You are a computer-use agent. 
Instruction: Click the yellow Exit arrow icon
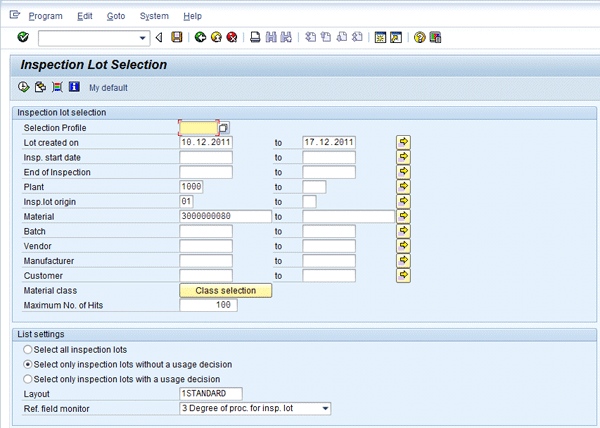tap(216, 37)
